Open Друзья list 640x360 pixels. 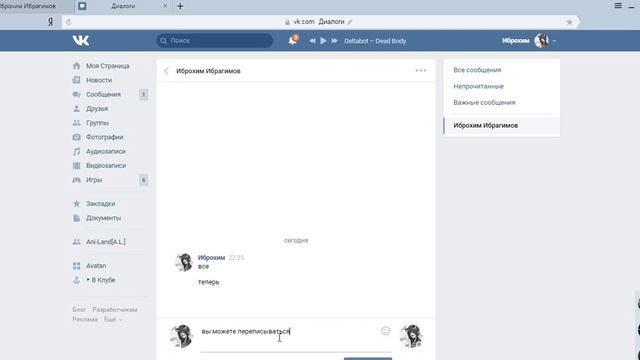click(97, 109)
